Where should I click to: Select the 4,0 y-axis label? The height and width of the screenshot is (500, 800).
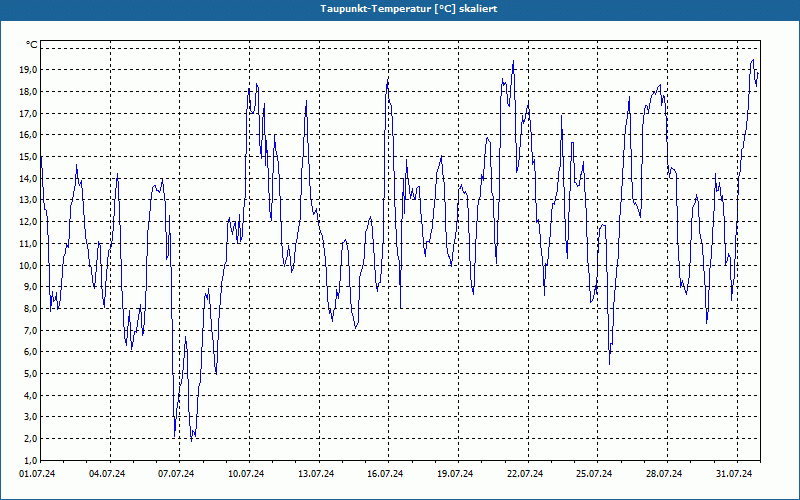31,395
